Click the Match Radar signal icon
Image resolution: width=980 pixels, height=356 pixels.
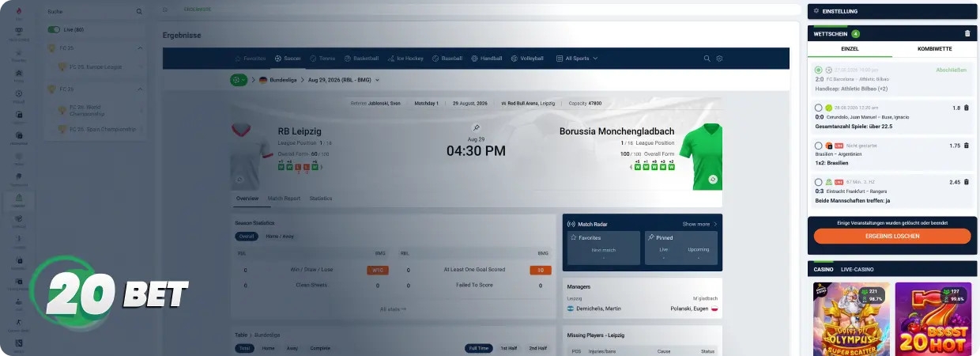[x=571, y=224]
